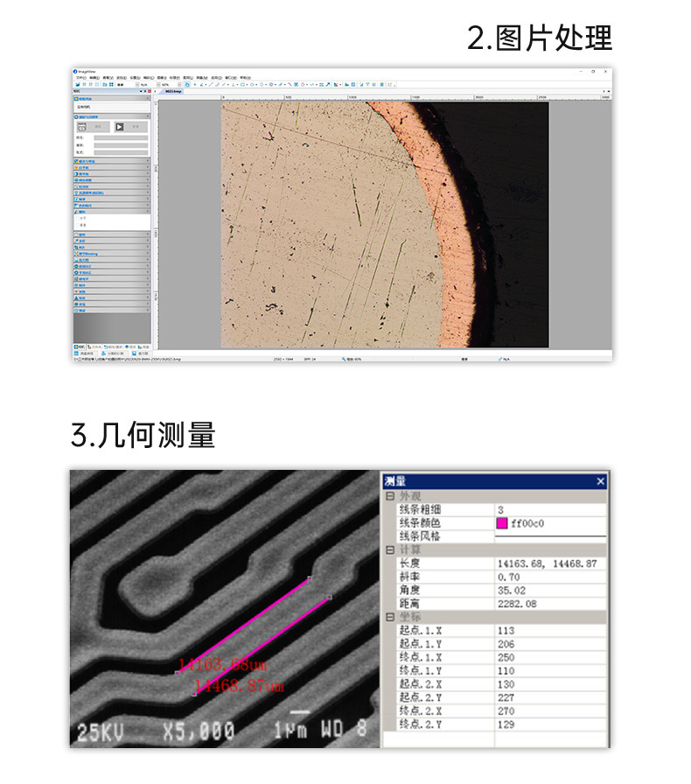691x784 pixels.
Task: Open the 文件 menu in ImageView
Action: (x=81, y=78)
